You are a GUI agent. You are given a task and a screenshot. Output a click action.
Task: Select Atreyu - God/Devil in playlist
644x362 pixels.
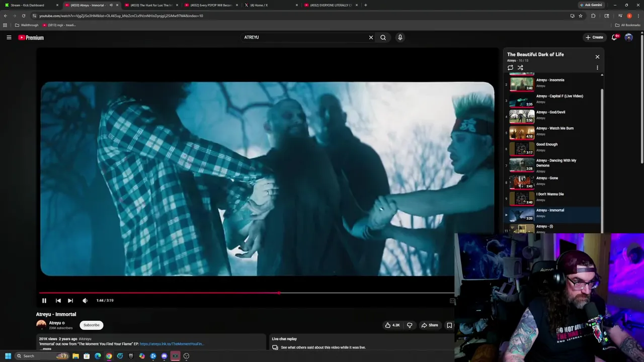552,115
